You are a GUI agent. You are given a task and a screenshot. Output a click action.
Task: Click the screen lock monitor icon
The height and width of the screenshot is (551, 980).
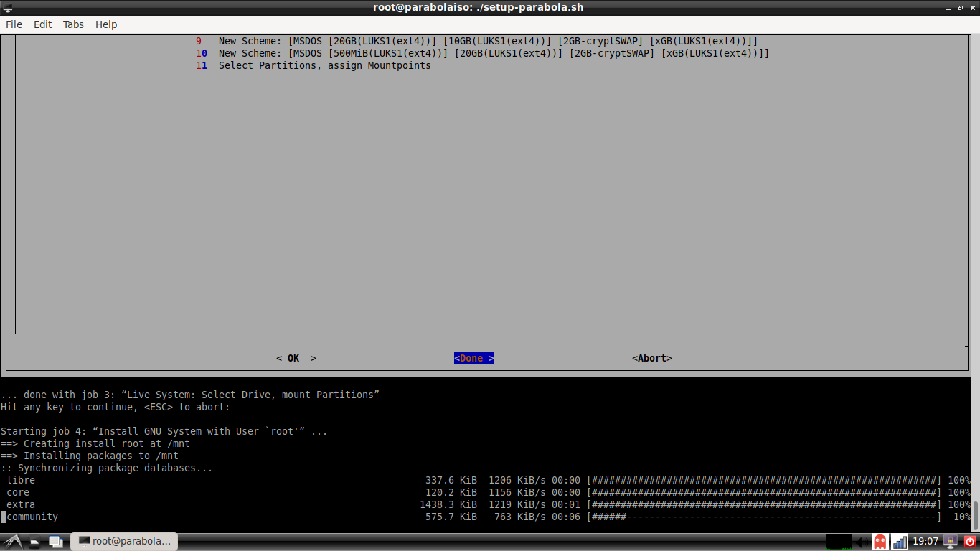coord(951,542)
